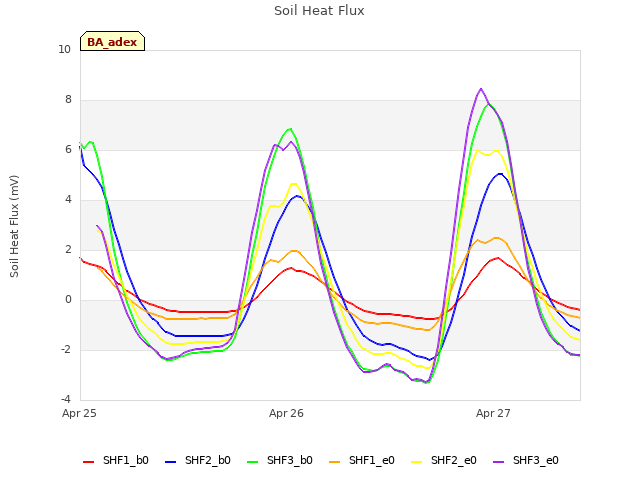
Task: Click the red SHF1_b0 legend color marker
Action: (x=89, y=462)
